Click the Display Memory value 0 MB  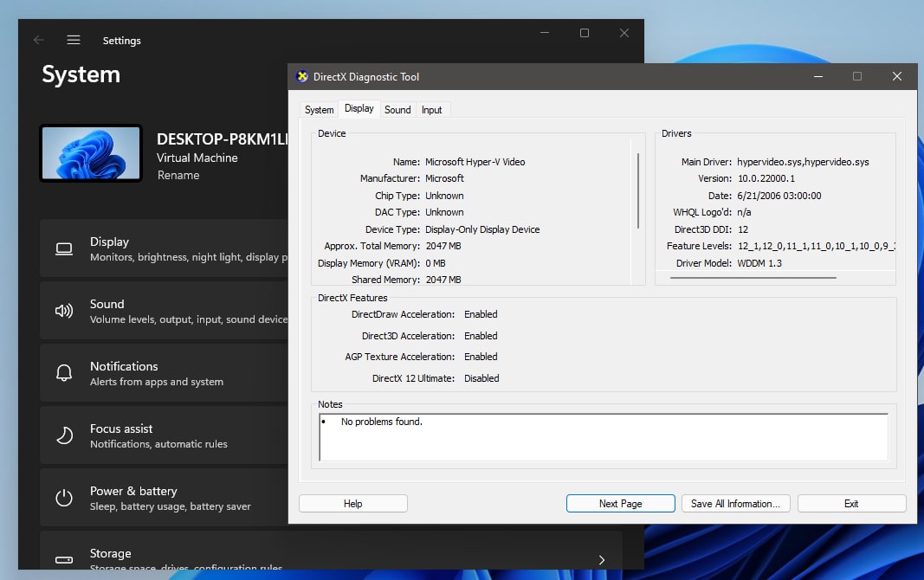coord(436,263)
